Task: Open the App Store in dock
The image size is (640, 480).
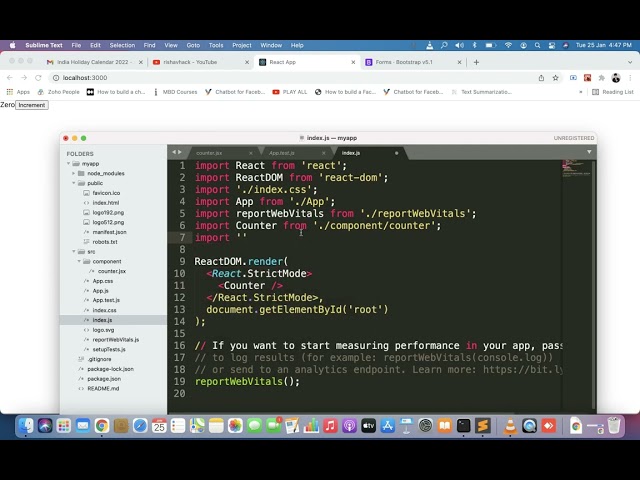Action: (387, 426)
